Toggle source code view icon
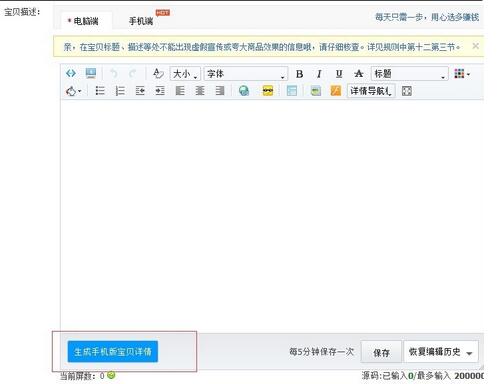 pos(71,73)
